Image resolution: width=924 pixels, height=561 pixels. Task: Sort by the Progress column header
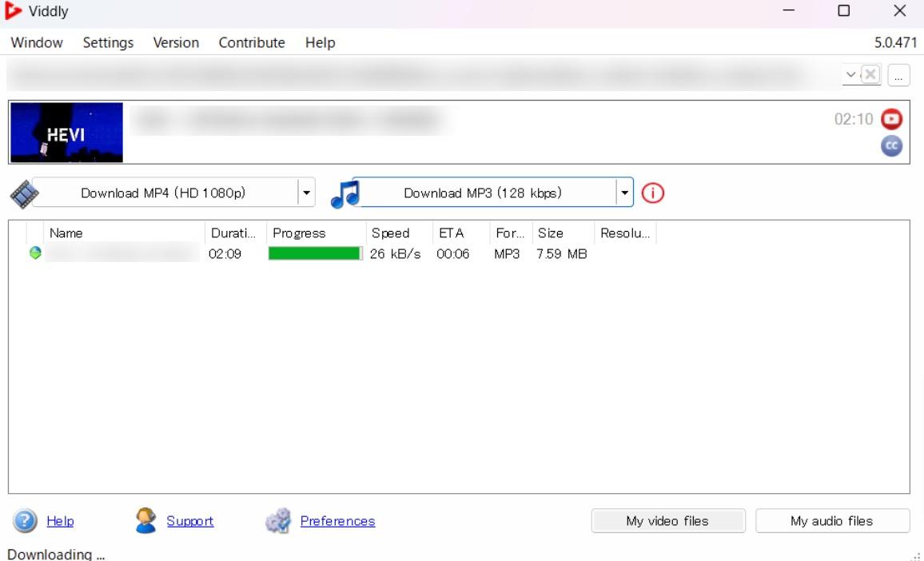pyautogui.click(x=316, y=233)
